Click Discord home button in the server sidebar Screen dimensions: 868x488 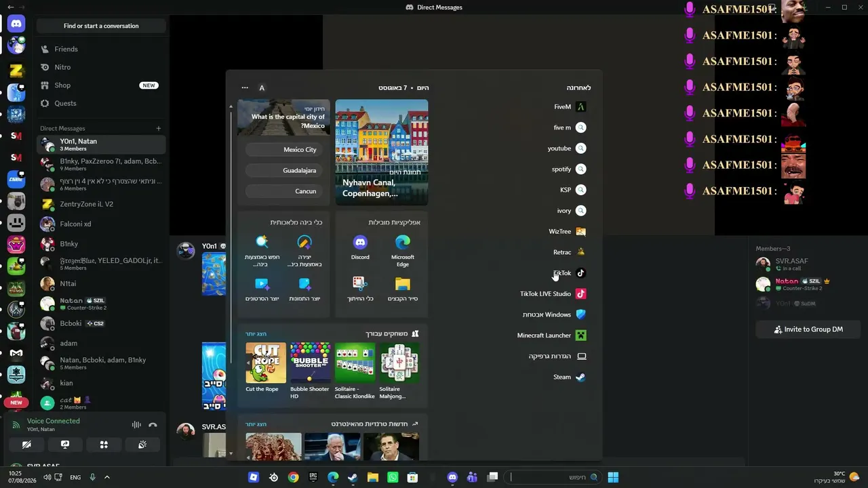coord(16,24)
